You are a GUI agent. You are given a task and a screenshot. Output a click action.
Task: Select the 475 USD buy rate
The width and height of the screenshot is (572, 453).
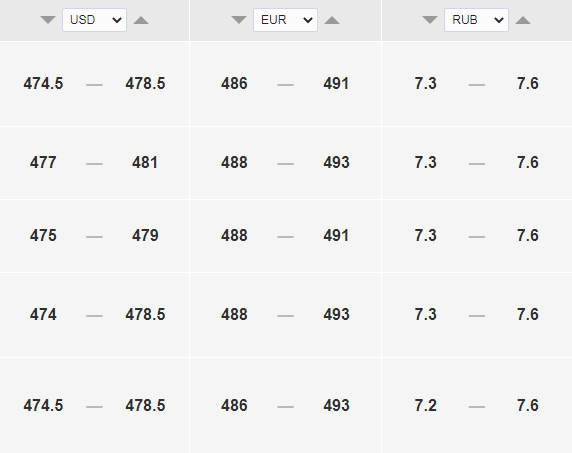point(43,236)
